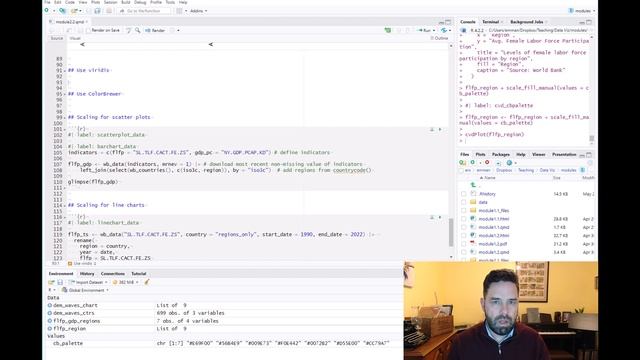Click the workspace panes grid icon
Screen dimensions: 640x360
tap(179, 11)
